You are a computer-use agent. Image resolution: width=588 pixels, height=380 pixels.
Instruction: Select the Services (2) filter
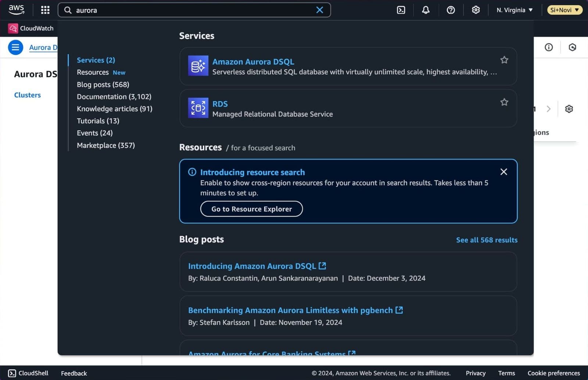point(96,60)
